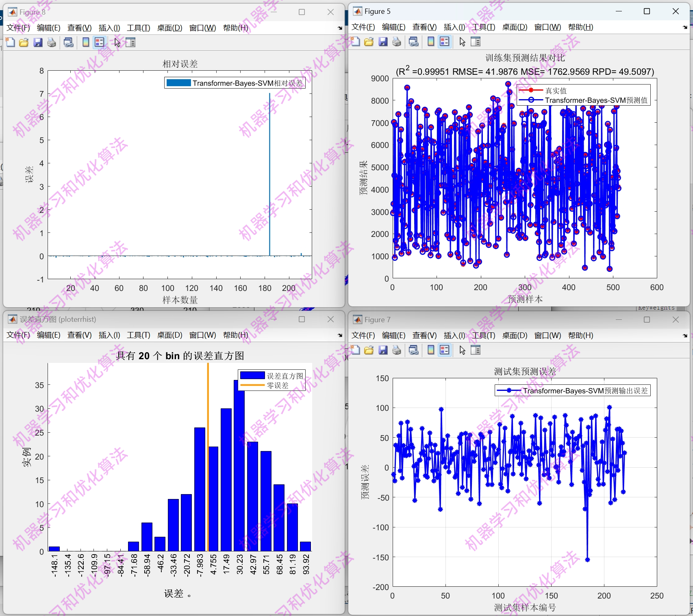Open the 工具(T) menu in Figure 8
The image size is (693, 616).
pos(138,28)
